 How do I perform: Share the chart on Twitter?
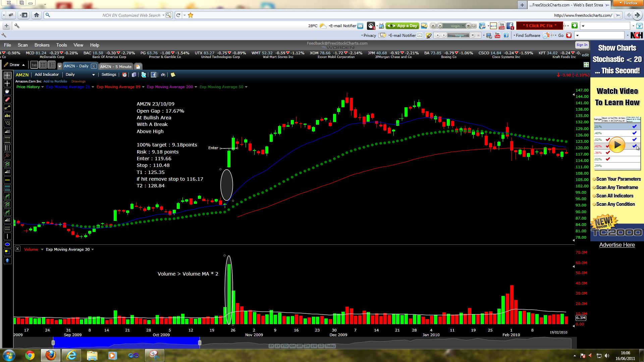[144, 75]
